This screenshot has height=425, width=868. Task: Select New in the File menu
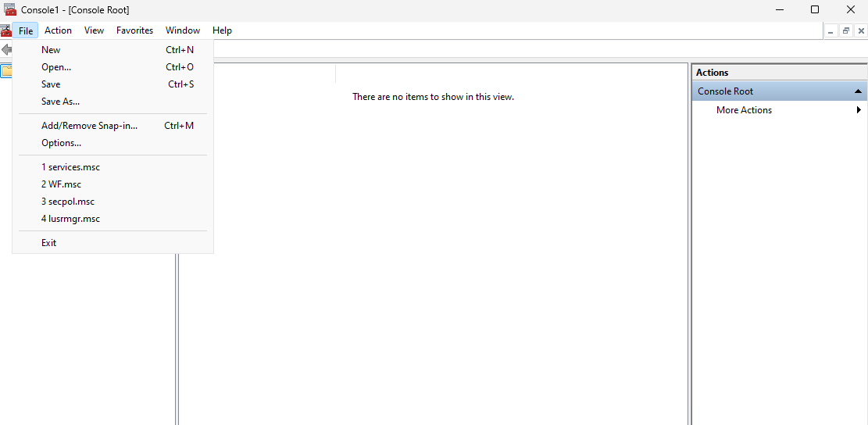point(51,50)
